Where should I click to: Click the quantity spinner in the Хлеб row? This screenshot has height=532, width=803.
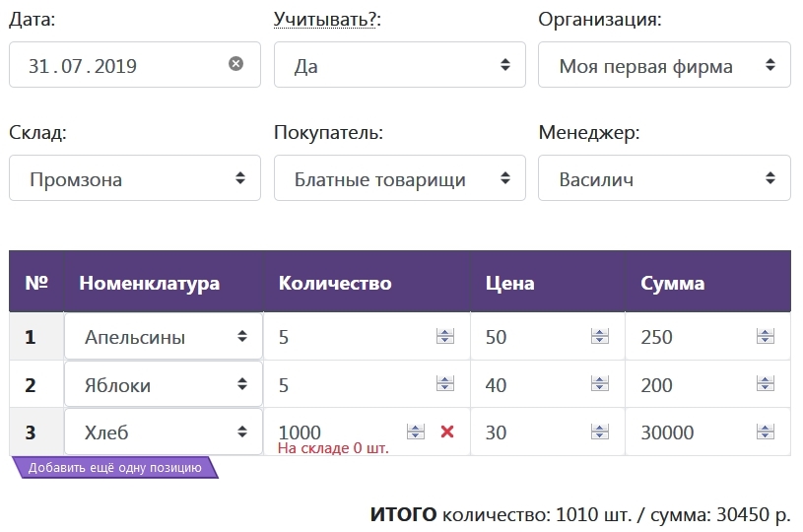pos(416,432)
